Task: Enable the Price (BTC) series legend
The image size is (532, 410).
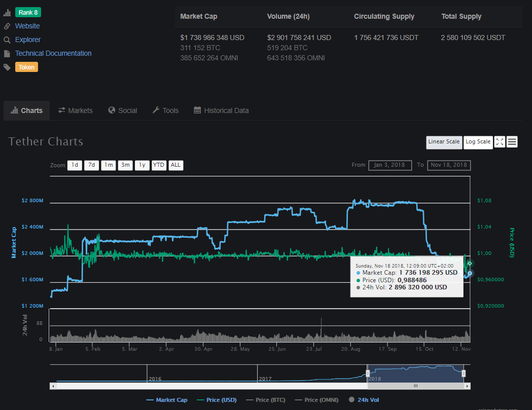Action: pos(264,400)
